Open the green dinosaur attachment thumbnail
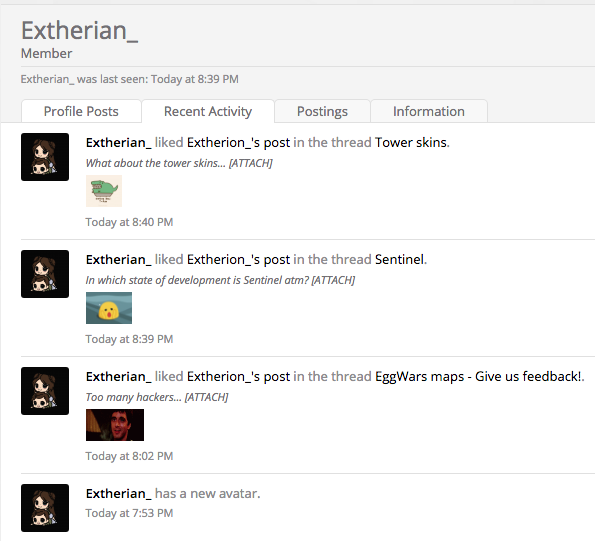Viewport: 595px width, 541px height. 104,191
